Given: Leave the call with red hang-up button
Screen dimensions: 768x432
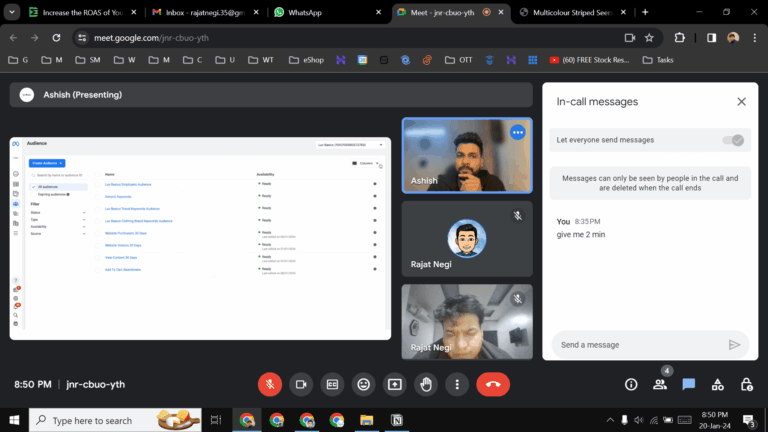Looking at the screenshot, I should (x=493, y=384).
